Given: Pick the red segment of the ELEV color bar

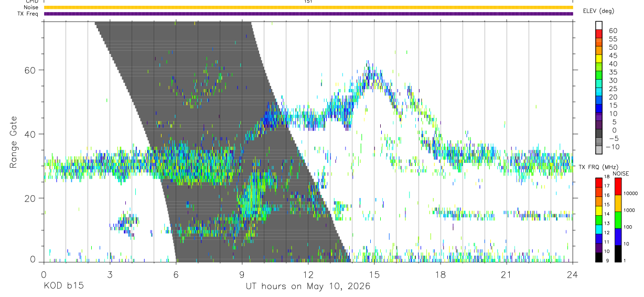Looking at the screenshot, I should coord(599,34).
